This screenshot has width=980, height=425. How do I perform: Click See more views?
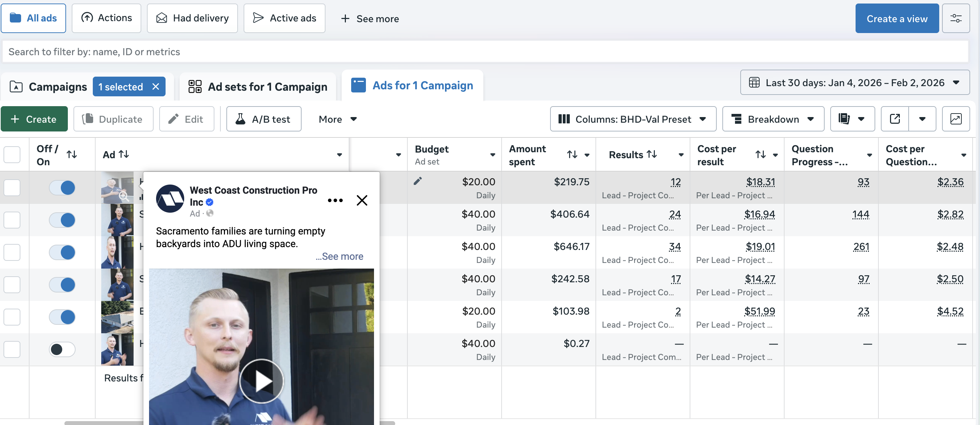[370, 19]
